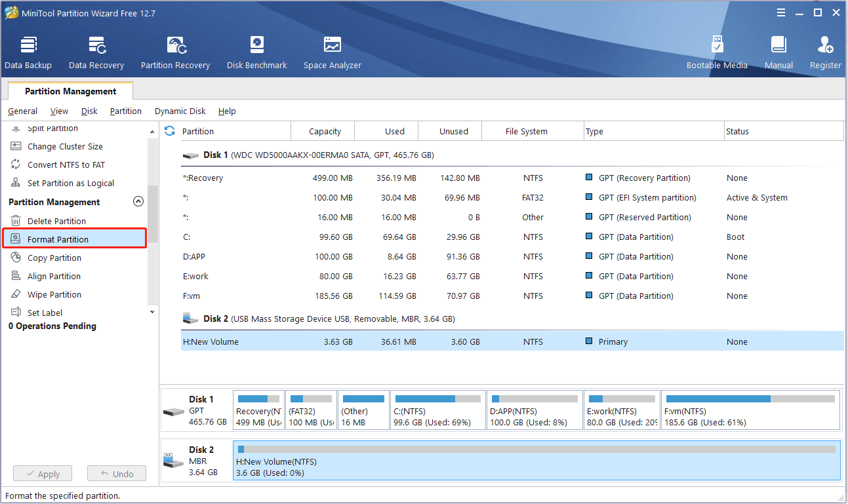Sort by the Capacity column header
Viewport: 848px width, 504px height.
click(325, 132)
